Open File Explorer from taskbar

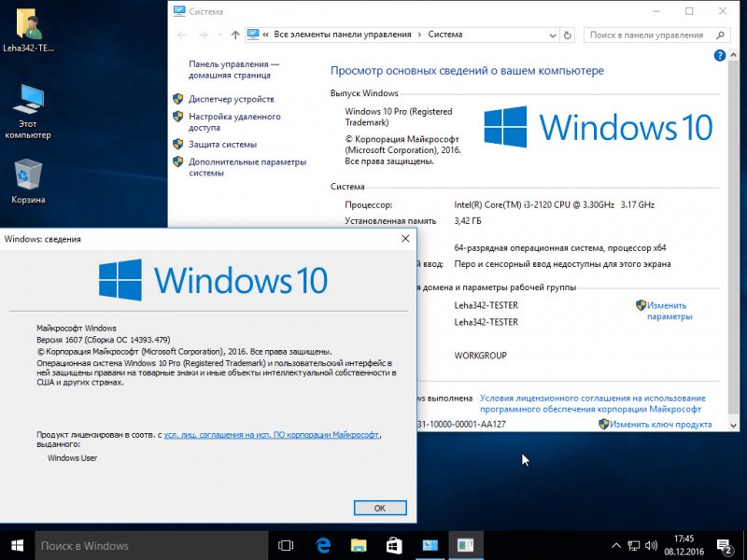click(359, 546)
